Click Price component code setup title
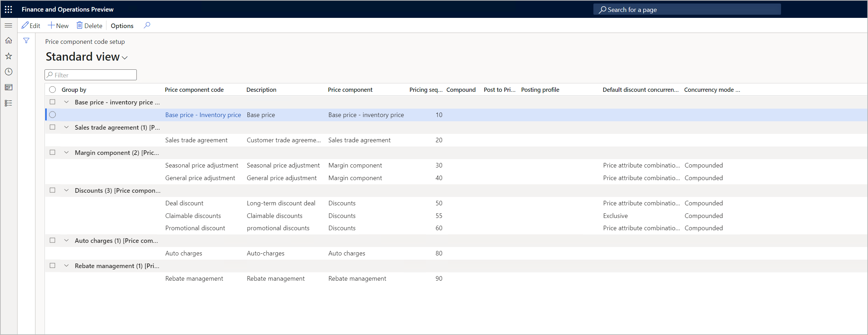The width and height of the screenshot is (868, 335). pyautogui.click(x=85, y=42)
